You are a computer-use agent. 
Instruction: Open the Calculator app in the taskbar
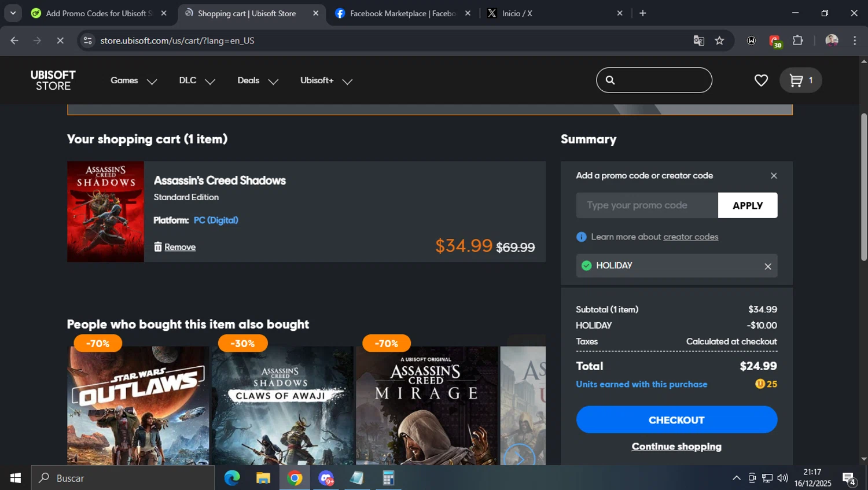[x=388, y=478]
